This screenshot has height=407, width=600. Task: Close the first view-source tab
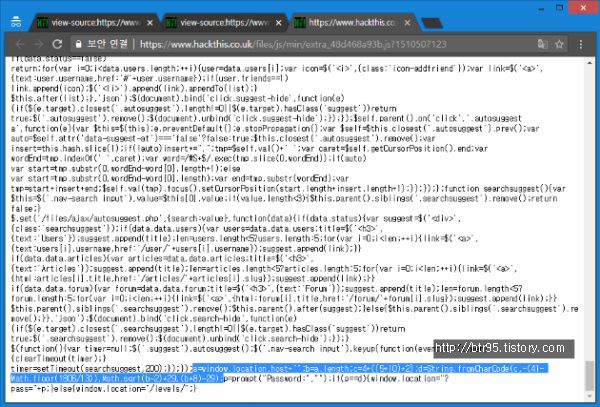click(x=150, y=23)
